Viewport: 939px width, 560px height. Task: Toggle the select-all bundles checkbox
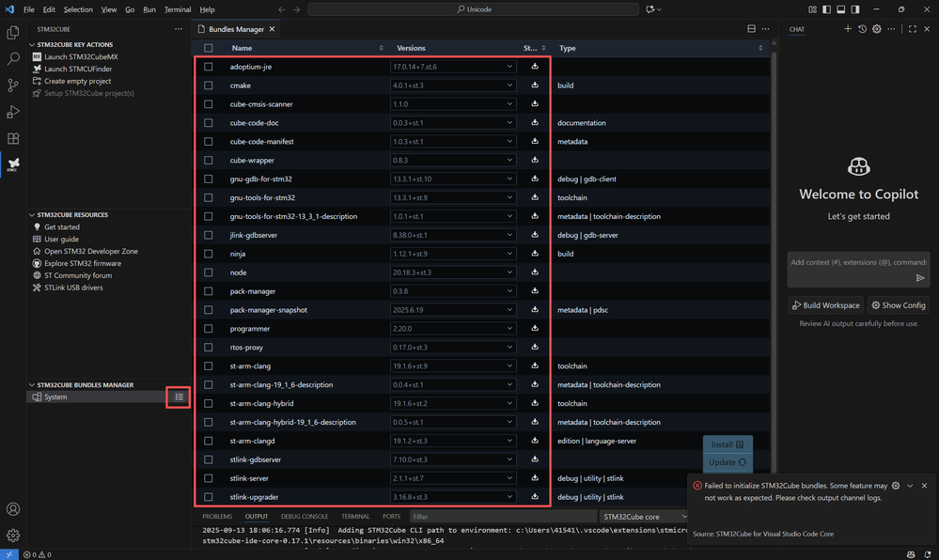(x=209, y=48)
